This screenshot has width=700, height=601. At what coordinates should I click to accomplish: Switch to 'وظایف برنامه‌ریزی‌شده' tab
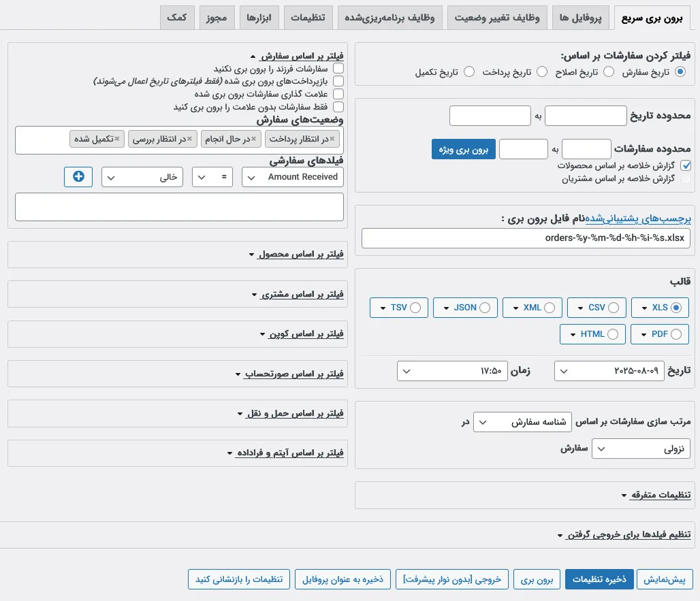[389, 18]
